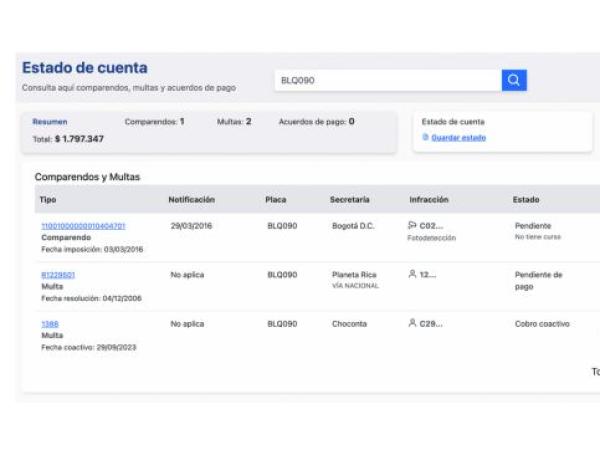Open multa number 1388
This screenshot has width=600, height=455.
50,324
